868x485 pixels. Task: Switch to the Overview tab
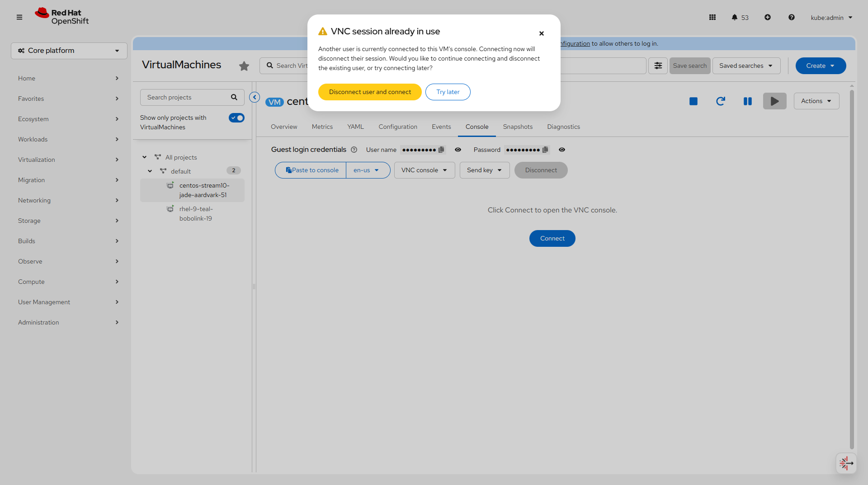click(284, 127)
